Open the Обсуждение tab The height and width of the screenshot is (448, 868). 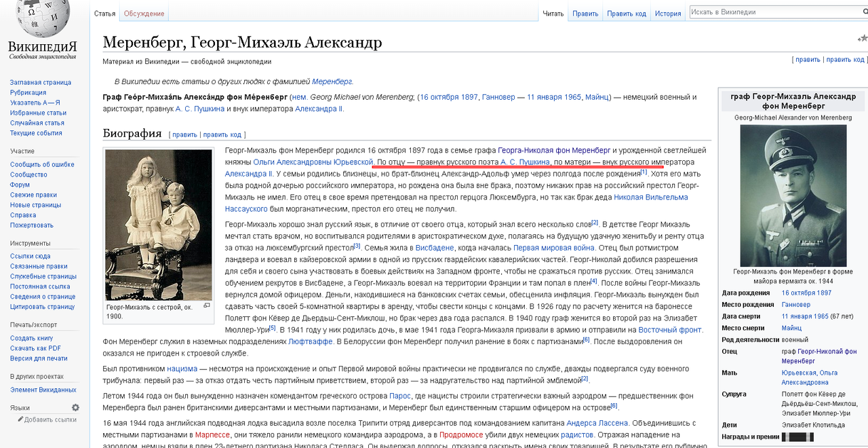click(x=144, y=14)
